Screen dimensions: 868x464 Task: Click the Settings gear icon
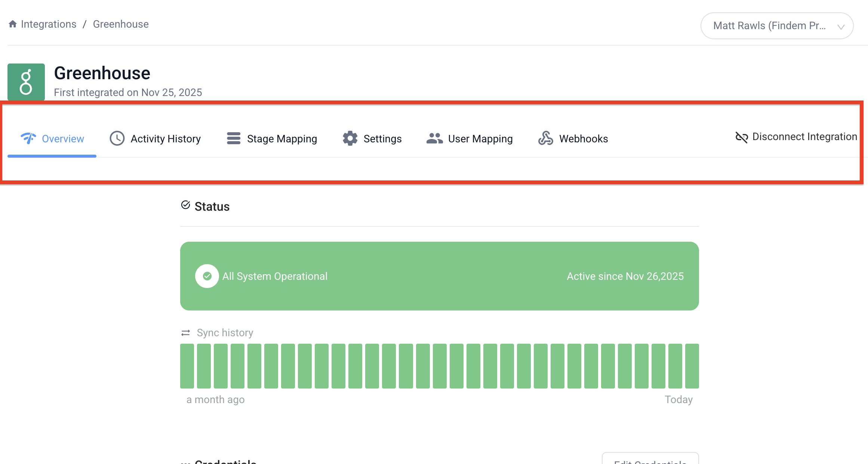tap(350, 138)
